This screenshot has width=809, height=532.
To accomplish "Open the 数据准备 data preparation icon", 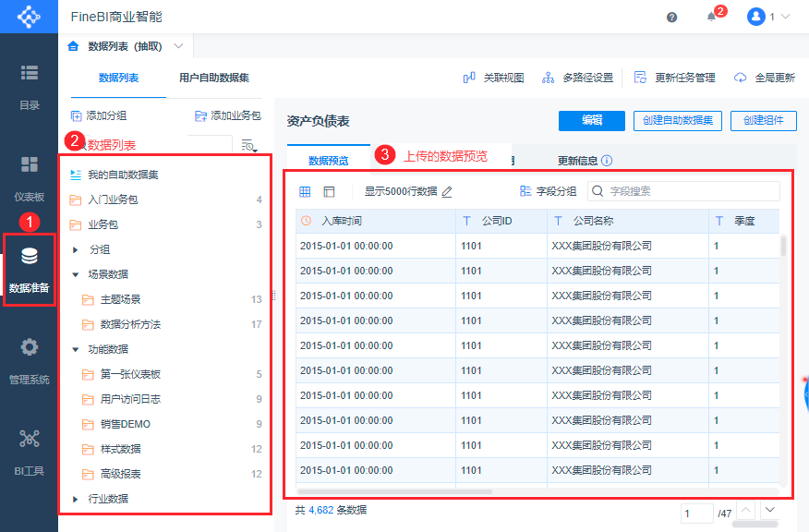I will pos(30,256).
